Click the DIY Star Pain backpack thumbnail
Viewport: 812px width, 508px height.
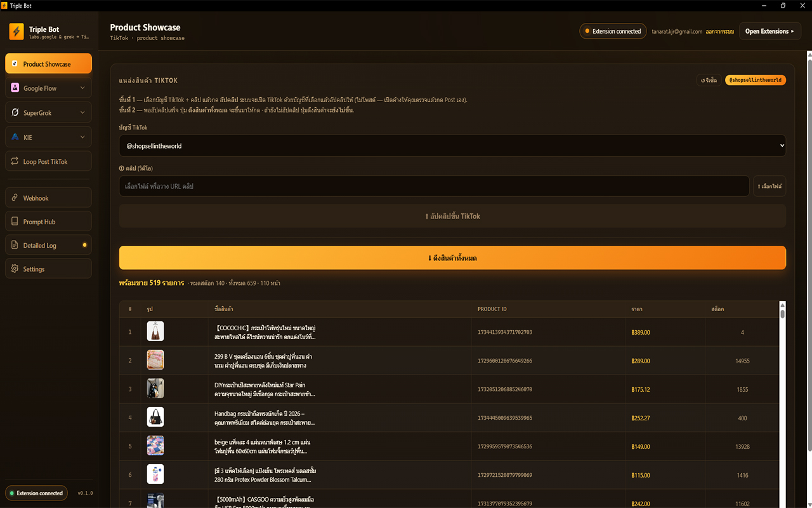[x=155, y=389]
